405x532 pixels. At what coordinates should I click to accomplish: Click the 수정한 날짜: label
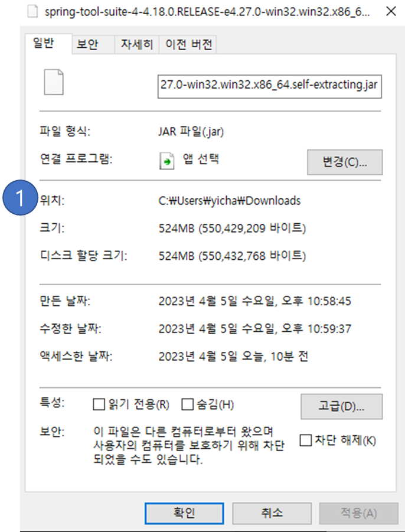click(x=71, y=328)
